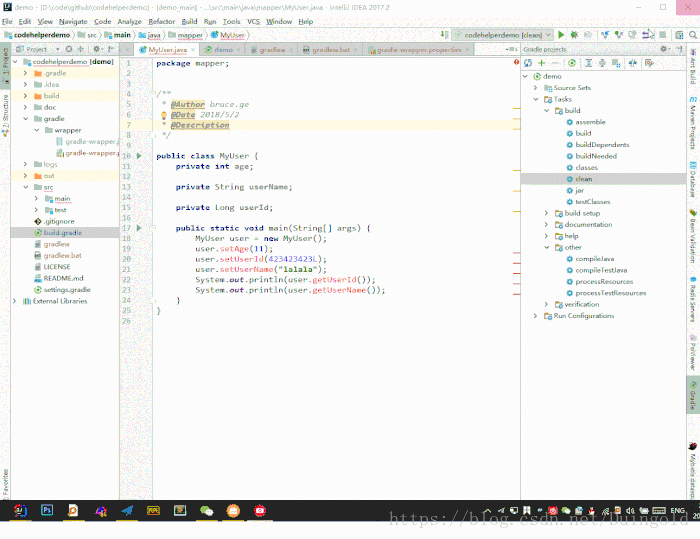The width and height of the screenshot is (700, 539).
Task: Open the Ant Build side tab
Action: (x=693, y=66)
